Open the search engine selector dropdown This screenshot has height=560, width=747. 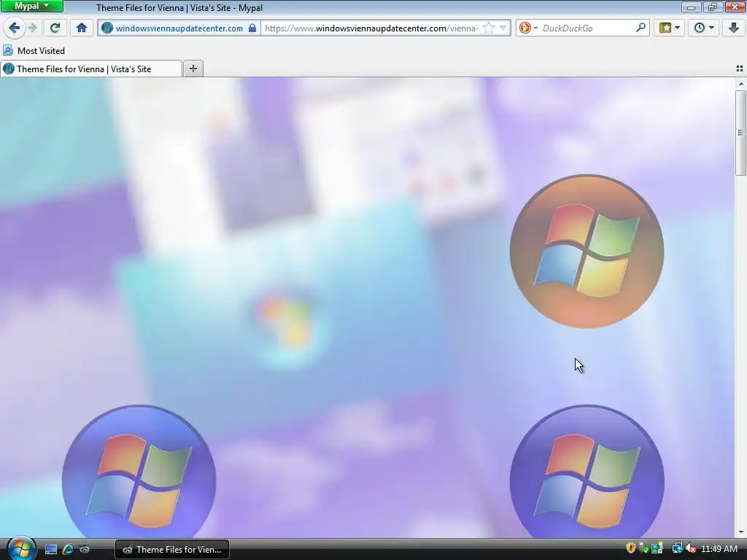(x=528, y=28)
